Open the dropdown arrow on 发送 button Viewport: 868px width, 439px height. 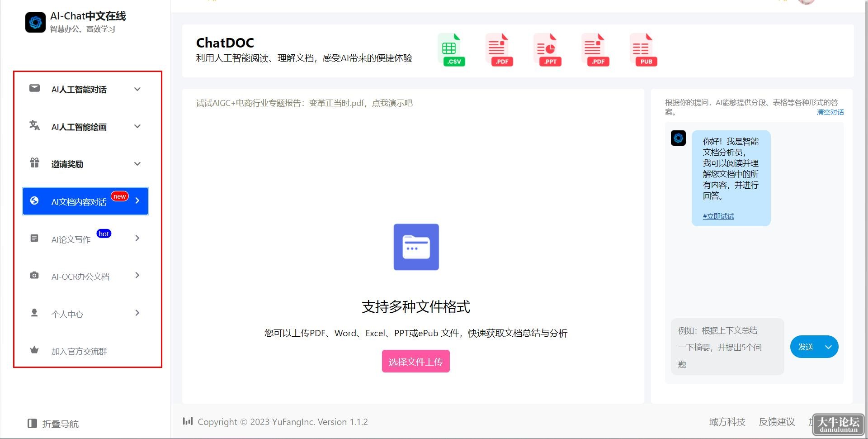pos(828,347)
